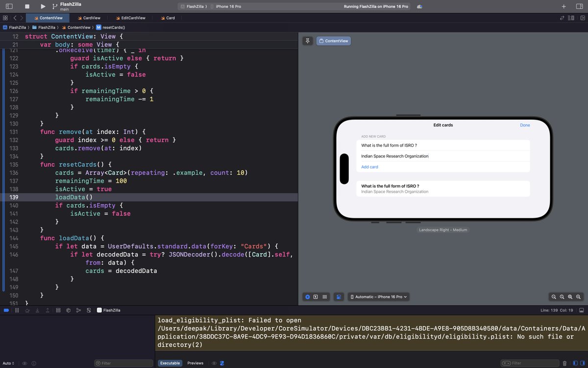This screenshot has width=588, height=368.
Task: Open the related items grid menu
Action: (5, 18)
